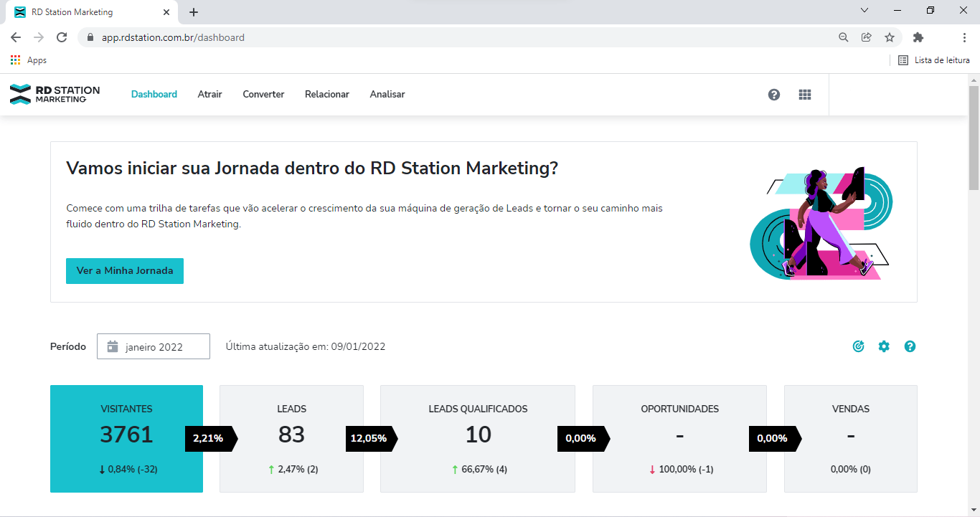This screenshot has height=517, width=980.
Task: Open the dashboard settings gear
Action: pos(884,346)
